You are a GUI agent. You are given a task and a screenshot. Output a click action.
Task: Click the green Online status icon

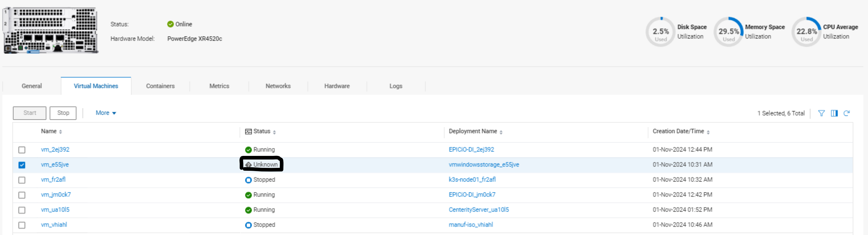coord(170,24)
